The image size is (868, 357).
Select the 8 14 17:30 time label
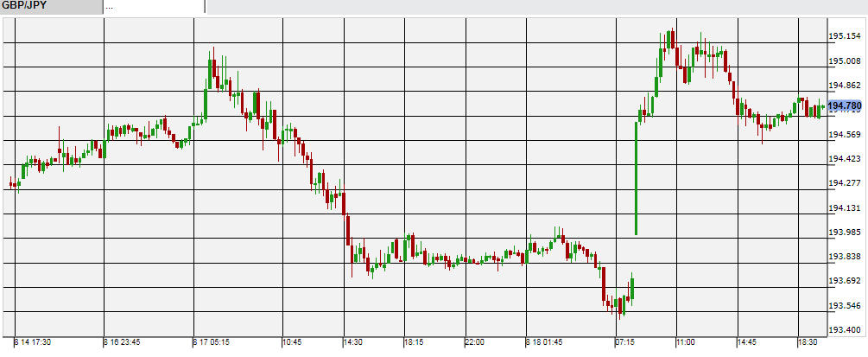coord(33,341)
